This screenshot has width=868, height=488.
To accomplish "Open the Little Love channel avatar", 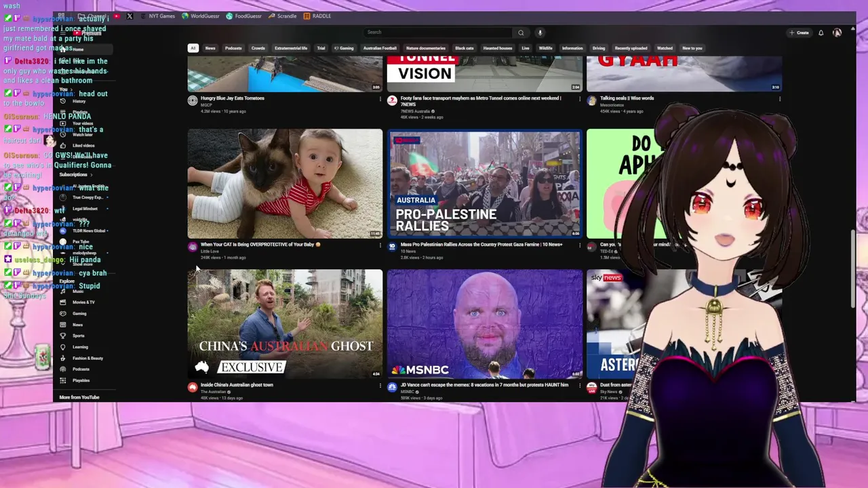I will coord(193,247).
